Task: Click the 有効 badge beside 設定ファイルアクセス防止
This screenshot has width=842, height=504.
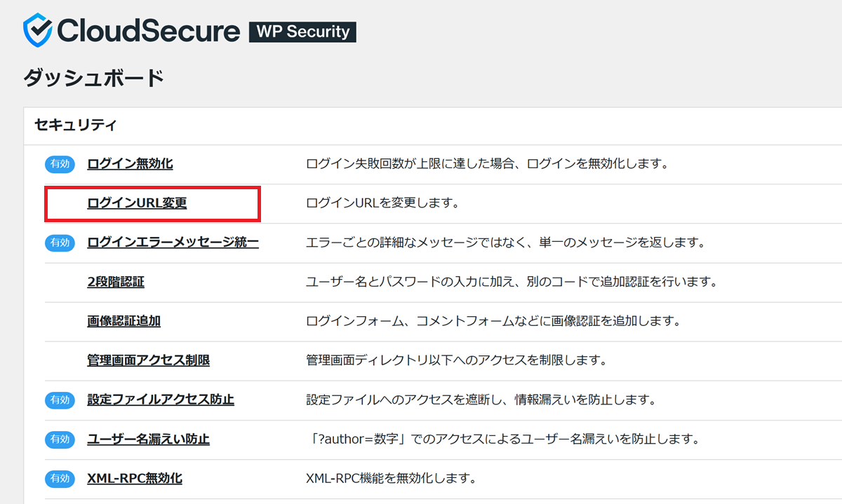Action: tap(60, 400)
